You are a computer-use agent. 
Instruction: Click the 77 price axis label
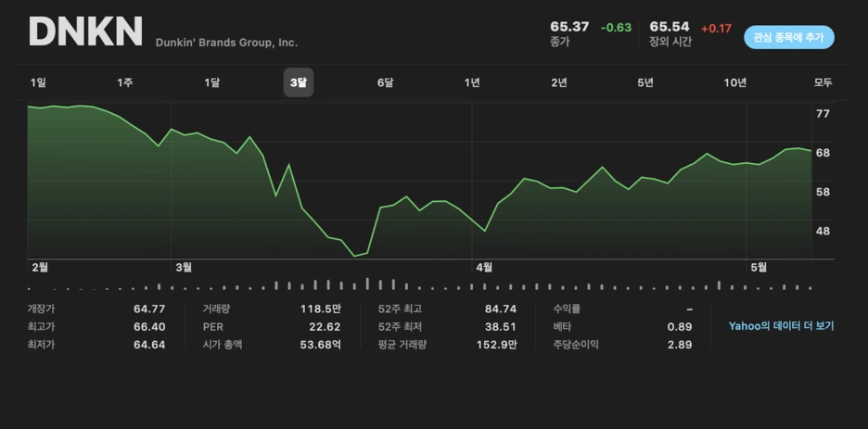[x=823, y=114]
